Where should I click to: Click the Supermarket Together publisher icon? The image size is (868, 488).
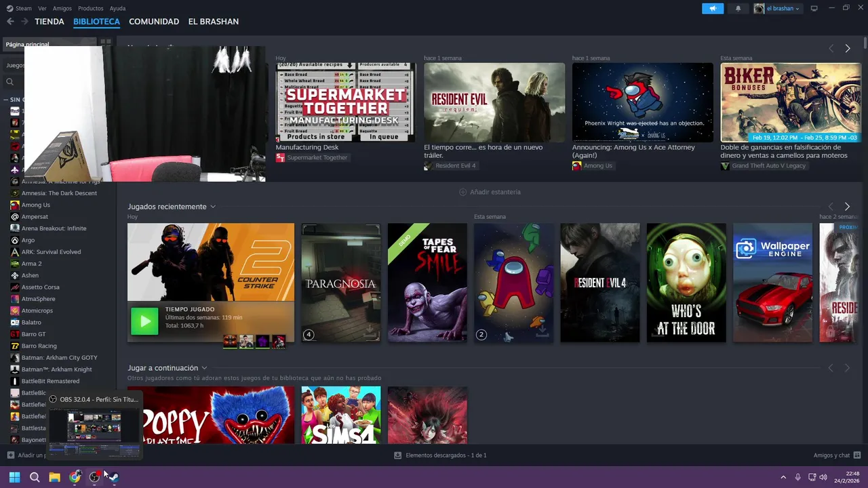click(280, 157)
